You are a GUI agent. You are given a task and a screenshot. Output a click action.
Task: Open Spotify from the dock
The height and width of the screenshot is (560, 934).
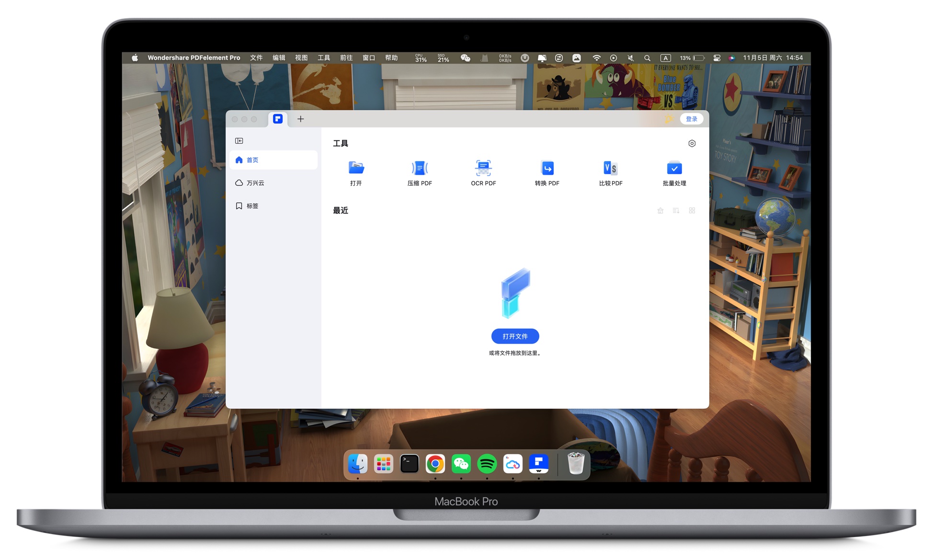[487, 464]
